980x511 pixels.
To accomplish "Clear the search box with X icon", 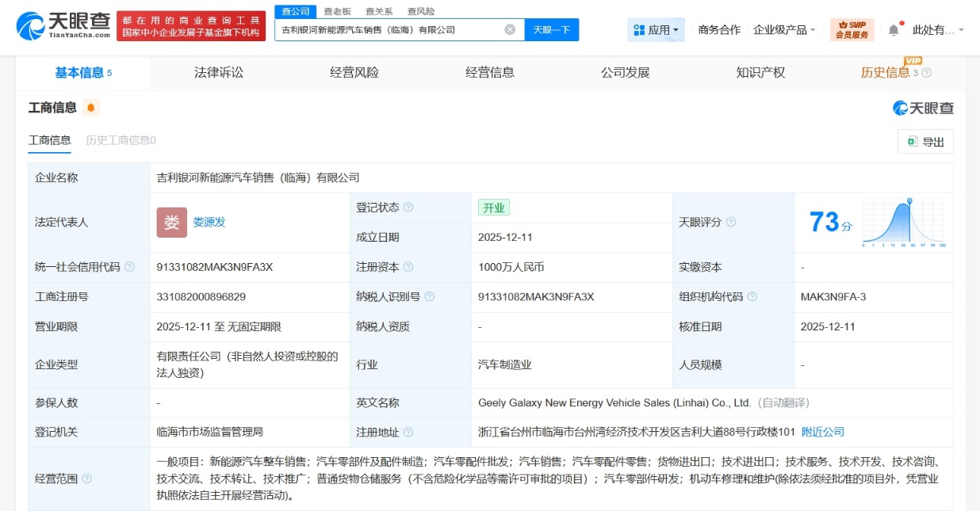I will tap(510, 29).
